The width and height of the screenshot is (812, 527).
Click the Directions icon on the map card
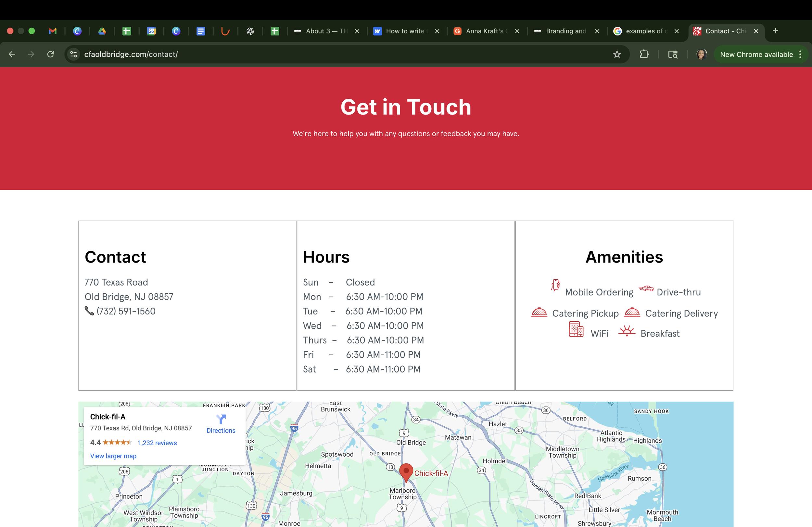221,420
